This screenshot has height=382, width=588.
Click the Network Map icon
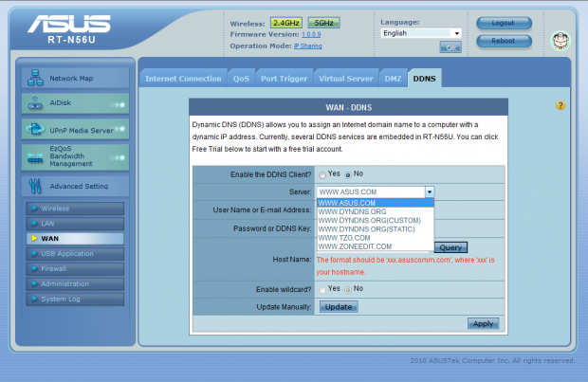(x=35, y=78)
